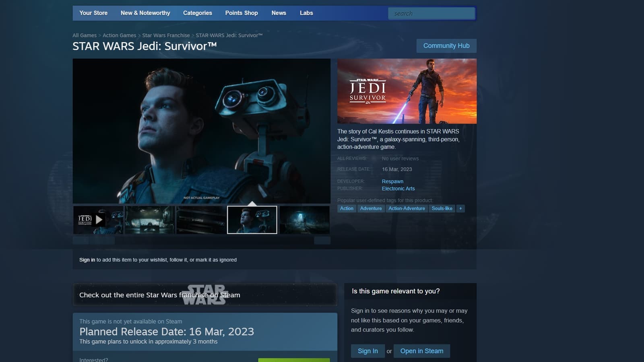Follow the STAR WARS Jedi: Survivor breadcrumb
Screen dimensions: 644x362
229,35
